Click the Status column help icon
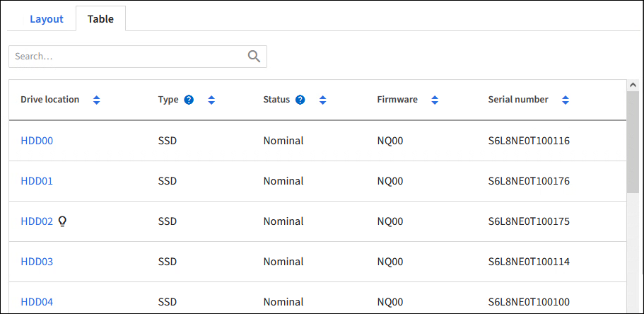 300,100
